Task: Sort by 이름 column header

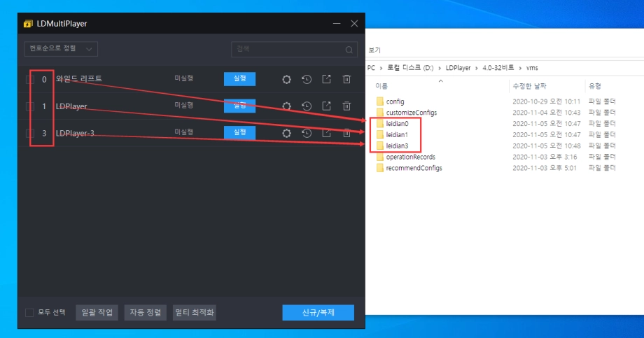Action: point(381,86)
